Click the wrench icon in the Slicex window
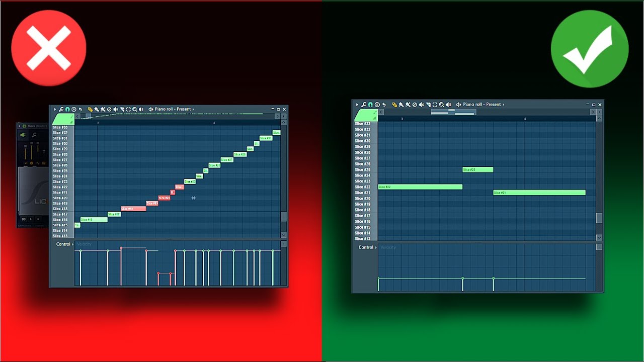644x362 pixels. click(x=34, y=135)
